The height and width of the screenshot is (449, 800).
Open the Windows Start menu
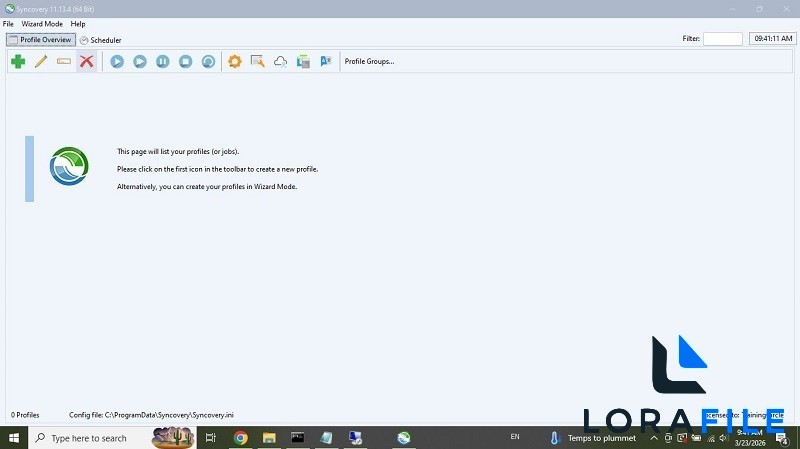(14, 438)
